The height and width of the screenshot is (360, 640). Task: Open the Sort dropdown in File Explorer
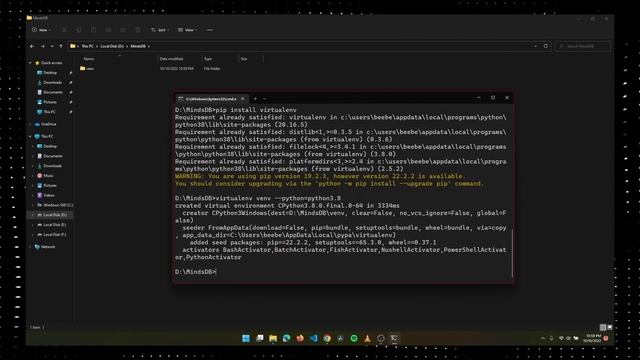160,30
